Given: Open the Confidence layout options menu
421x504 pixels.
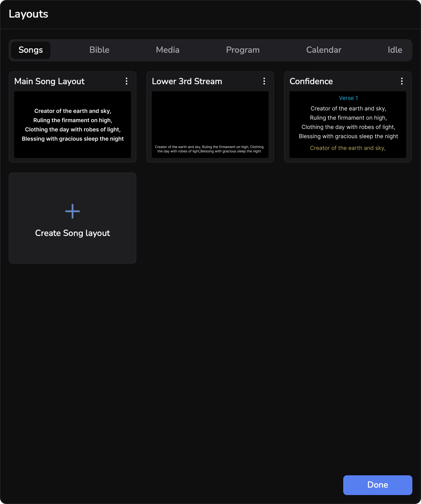Looking at the screenshot, I should pos(402,81).
